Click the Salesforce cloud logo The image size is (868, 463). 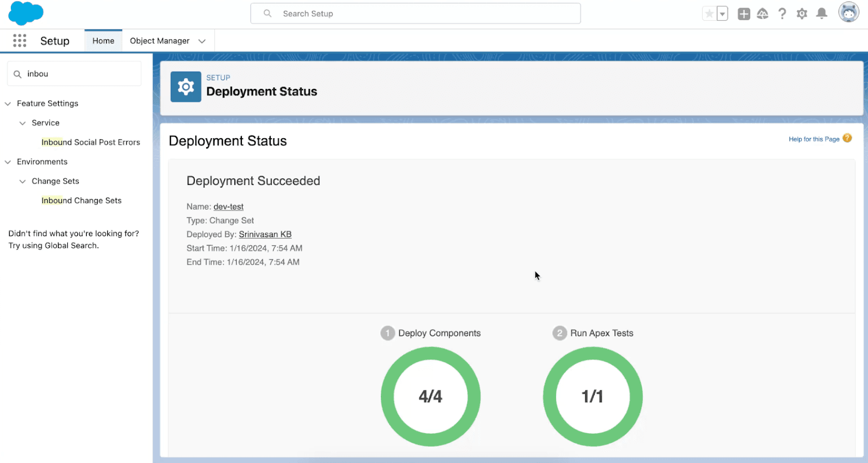click(x=25, y=14)
